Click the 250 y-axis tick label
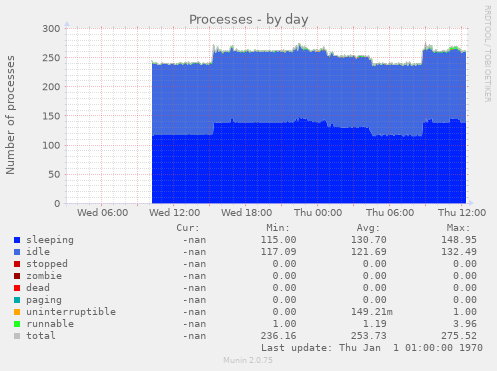 coord(51,58)
